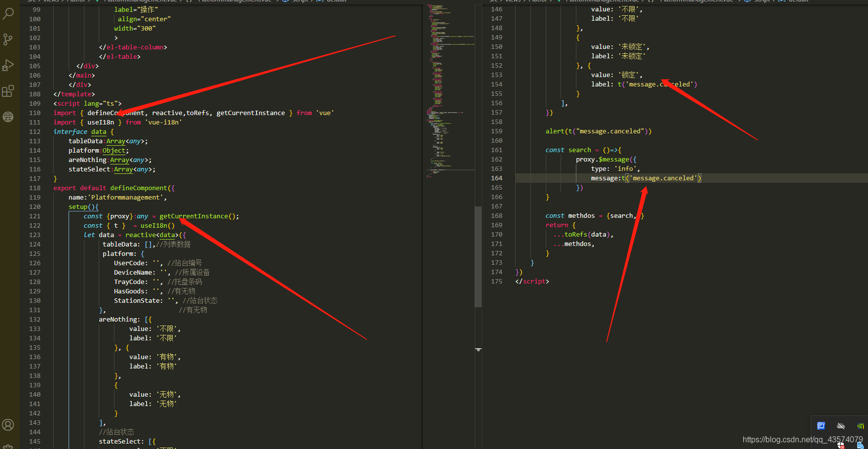The image size is (868, 449).
Task: Click 'tableData: []' on line 124
Action: click(128, 245)
